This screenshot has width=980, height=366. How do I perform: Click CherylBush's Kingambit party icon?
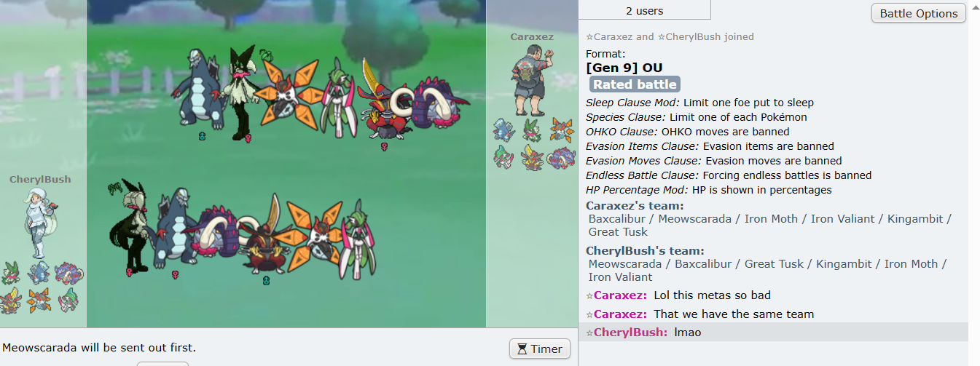[10, 300]
